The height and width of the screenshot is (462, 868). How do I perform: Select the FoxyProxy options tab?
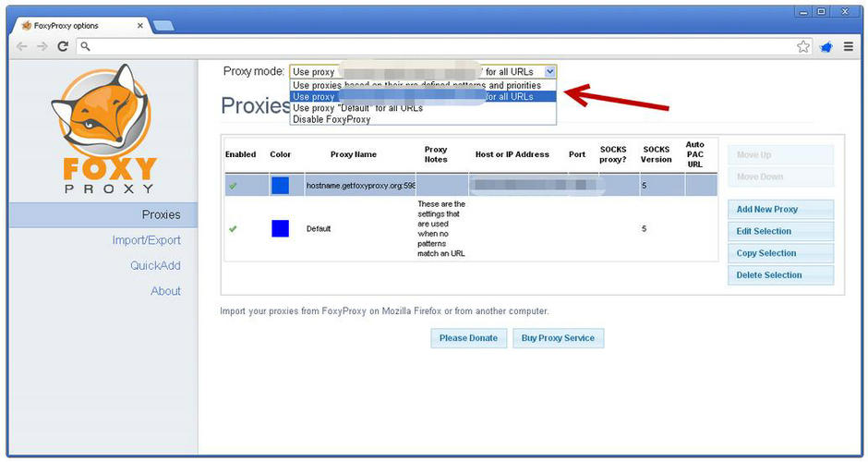82,26
